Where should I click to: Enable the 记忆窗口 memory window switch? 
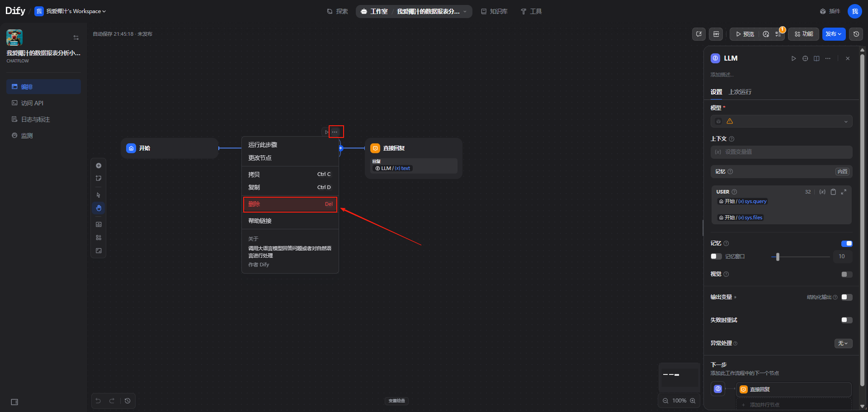coord(716,256)
